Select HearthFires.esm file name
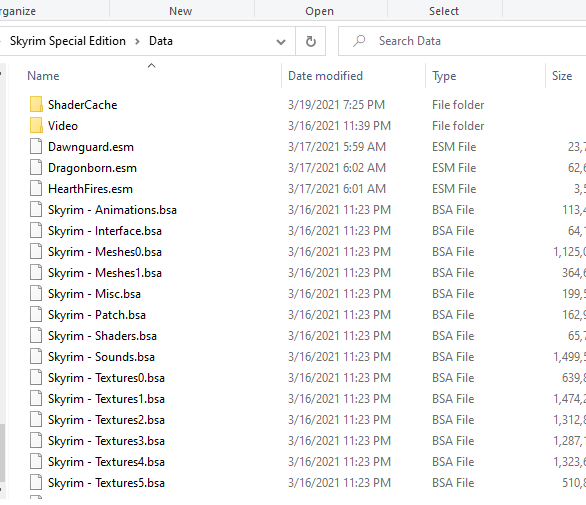Screen dimensions: 586x505 (90, 189)
